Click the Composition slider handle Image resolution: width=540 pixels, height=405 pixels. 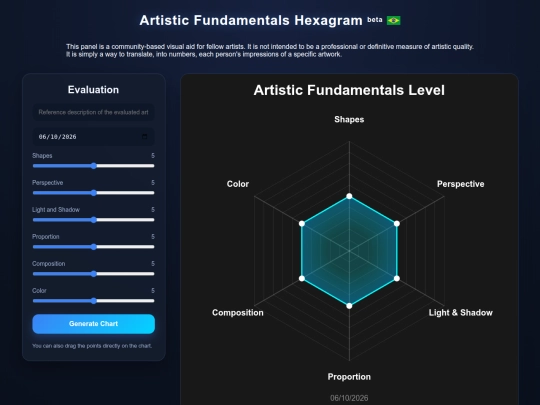(x=94, y=274)
